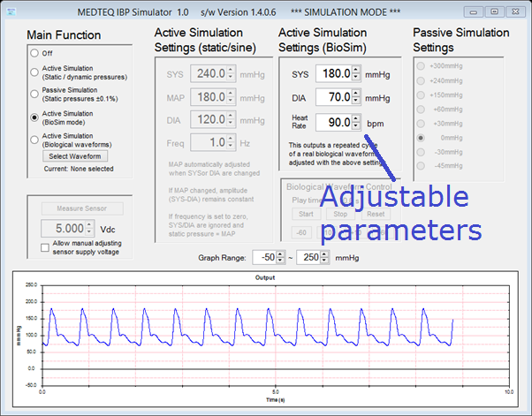Click the Measure Sensor button
This screenshot has width=532, height=416.
click(x=82, y=208)
